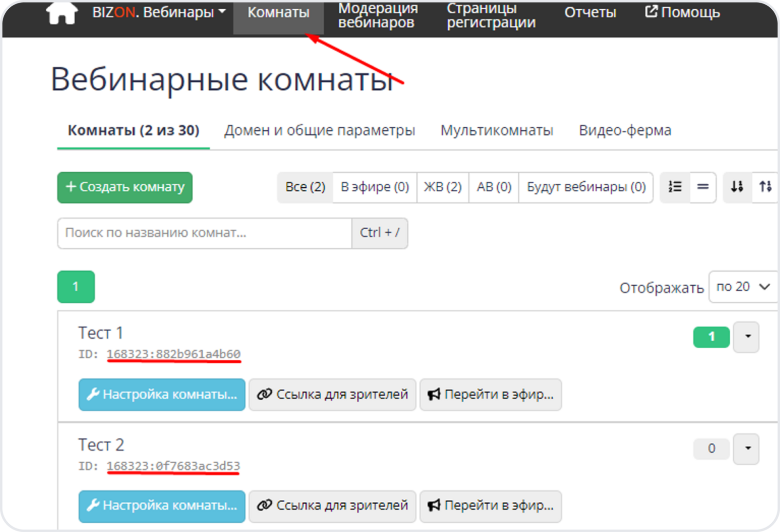Sort rooms in descending order
The height and width of the screenshot is (532, 780).
click(x=737, y=187)
